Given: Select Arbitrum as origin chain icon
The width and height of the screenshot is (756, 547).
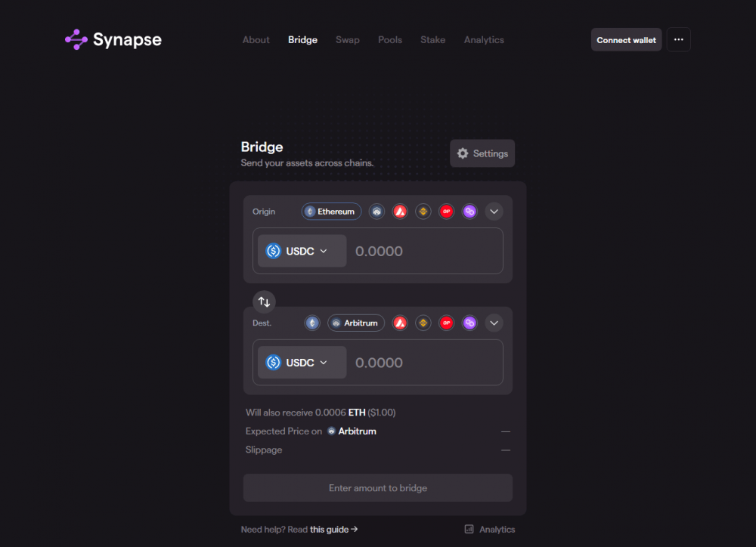Looking at the screenshot, I should pos(376,212).
